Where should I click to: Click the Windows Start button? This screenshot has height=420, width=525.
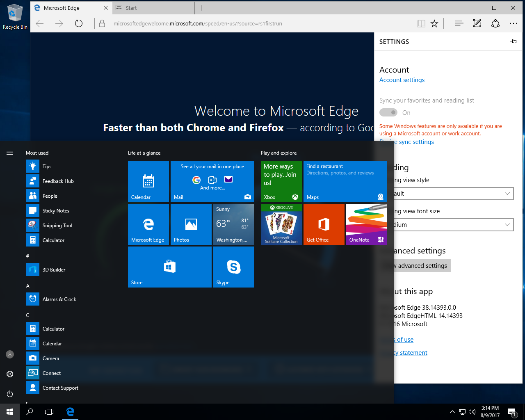[x=10, y=412]
